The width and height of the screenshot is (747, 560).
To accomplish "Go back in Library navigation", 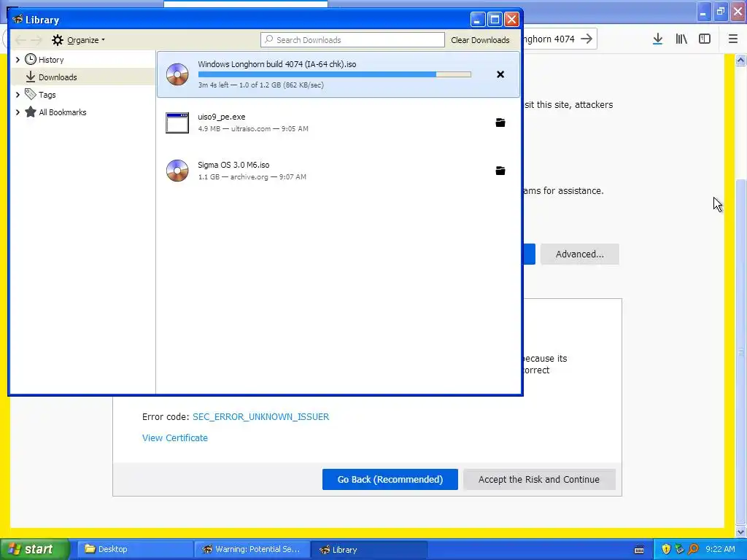I will [x=20, y=40].
